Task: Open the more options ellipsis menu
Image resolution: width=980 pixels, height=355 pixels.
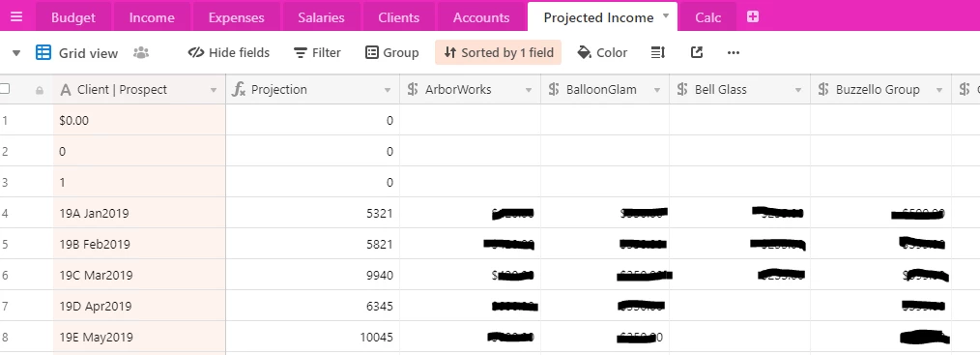Action: tap(734, 52)
